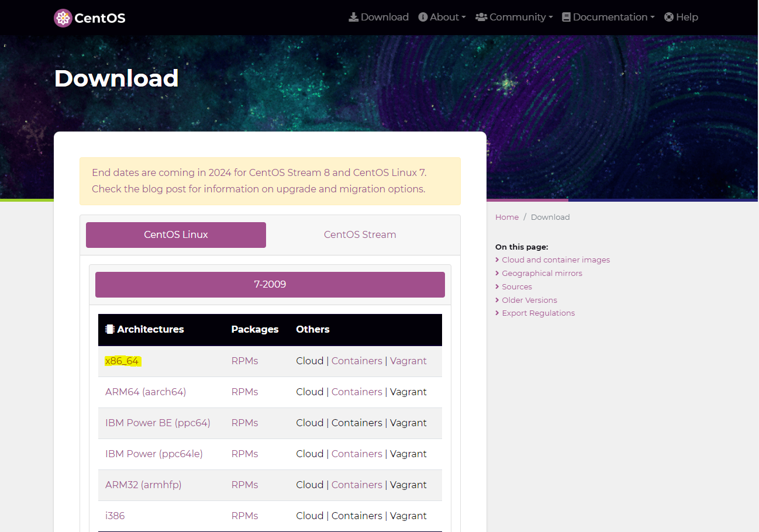Screen dimensions: 759x532
Task: Open Containers link in ppc64le row
Action: pos(357,454)
